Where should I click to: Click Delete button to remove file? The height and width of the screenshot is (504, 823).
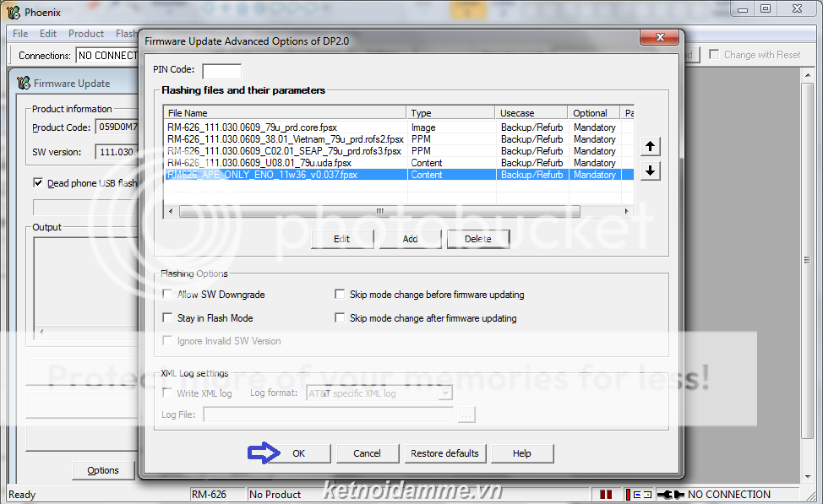(x=478, y=239)
